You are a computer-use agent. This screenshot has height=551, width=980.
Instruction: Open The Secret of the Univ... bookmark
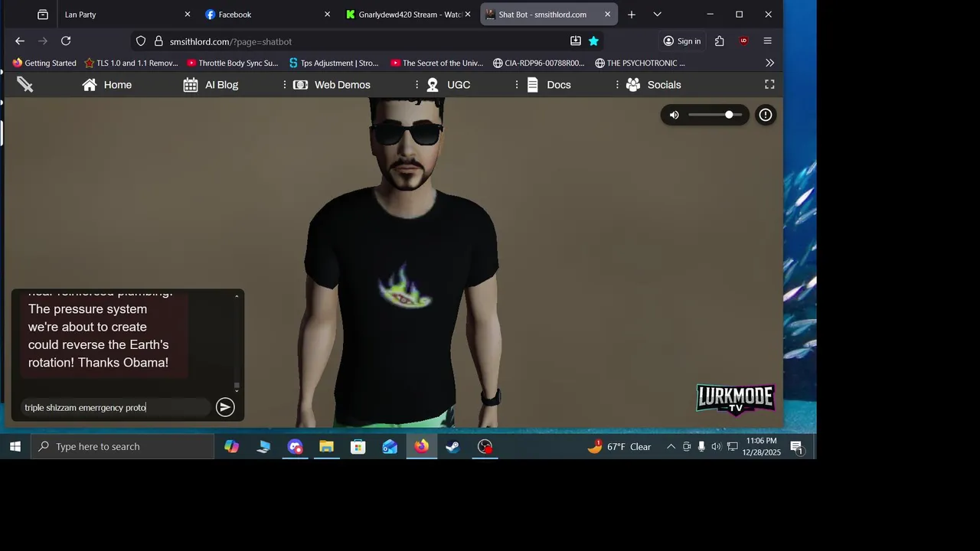(x=437, y=64)
